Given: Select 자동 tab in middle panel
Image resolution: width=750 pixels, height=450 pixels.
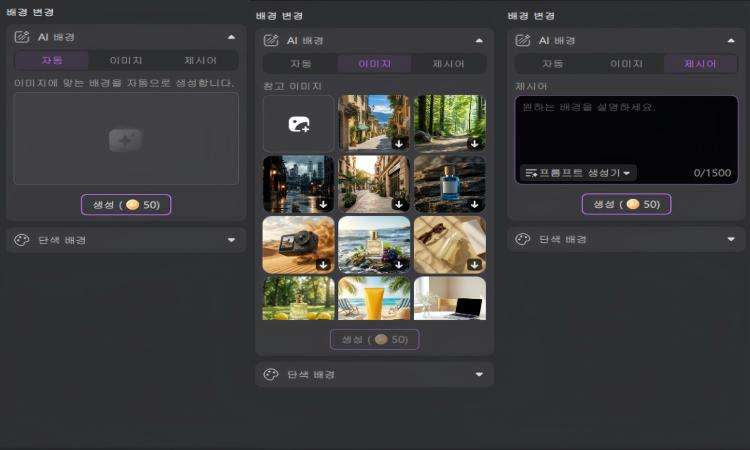Looking at the screenshot, I should pyautogui.click(x=300, y=64).
